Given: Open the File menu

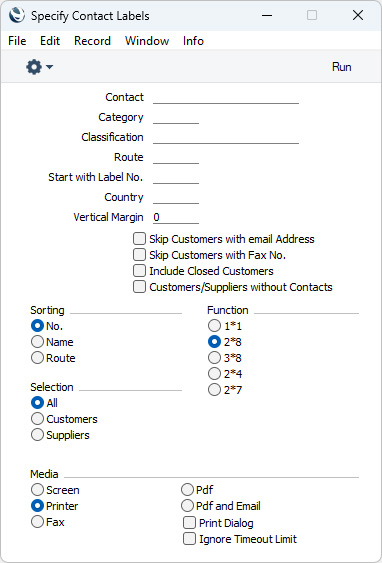Looking at the screenshot, I should pyautogui.click(x=17, y=41).
